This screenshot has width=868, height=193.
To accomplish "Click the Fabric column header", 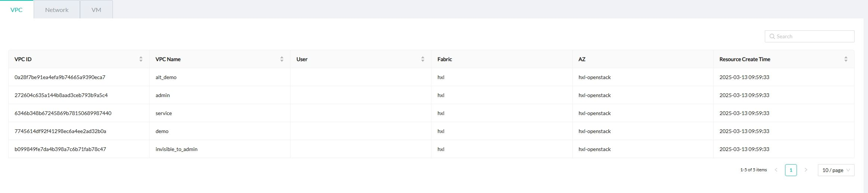I will click(444, 59).
